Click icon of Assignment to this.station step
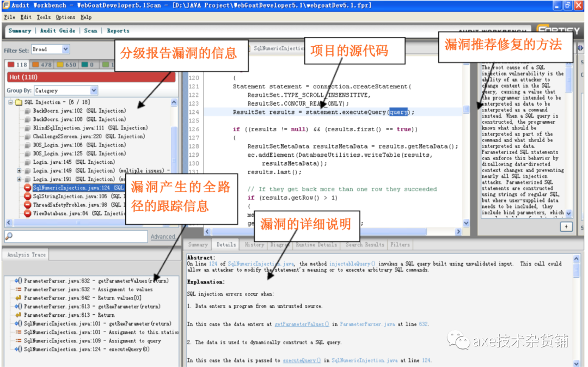Screen dimensions: 588x367 point(18,332)
